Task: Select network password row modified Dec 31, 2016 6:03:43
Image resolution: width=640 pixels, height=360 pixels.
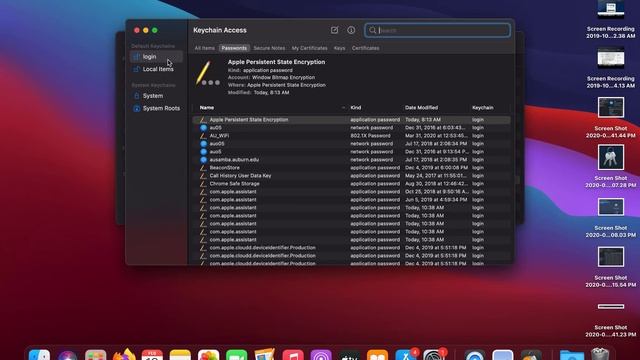Action: 351,128
